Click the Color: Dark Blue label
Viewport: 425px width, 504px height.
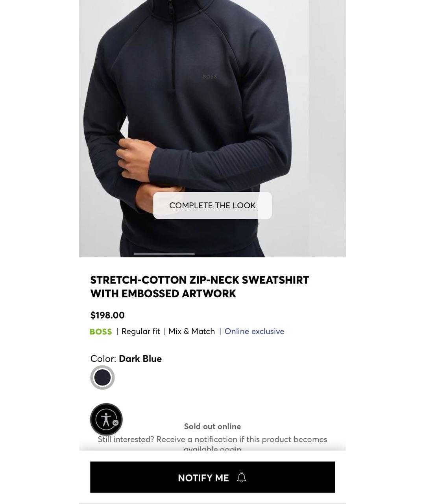coord(126,359)
